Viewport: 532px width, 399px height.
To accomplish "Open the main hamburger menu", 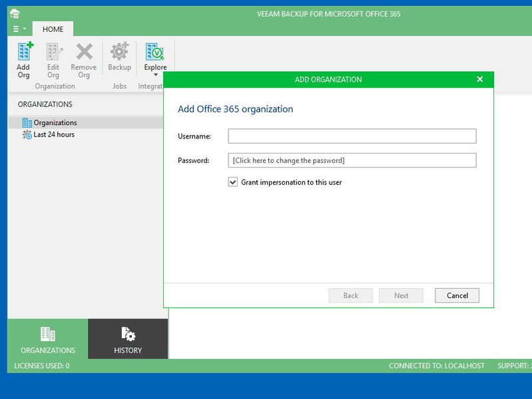I will [x=16, y=29].
